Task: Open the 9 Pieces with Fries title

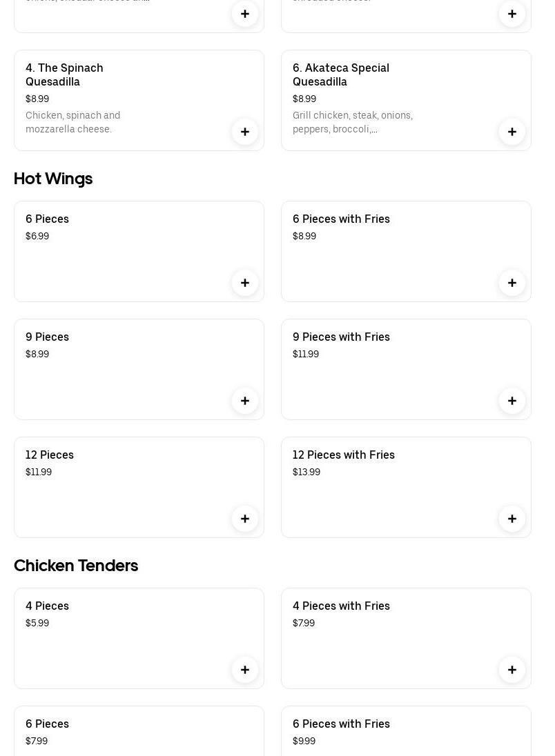Action: (341, 337)
